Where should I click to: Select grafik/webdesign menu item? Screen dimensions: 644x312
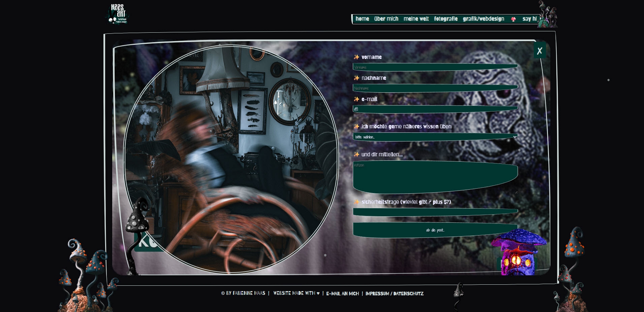(484, 19)
